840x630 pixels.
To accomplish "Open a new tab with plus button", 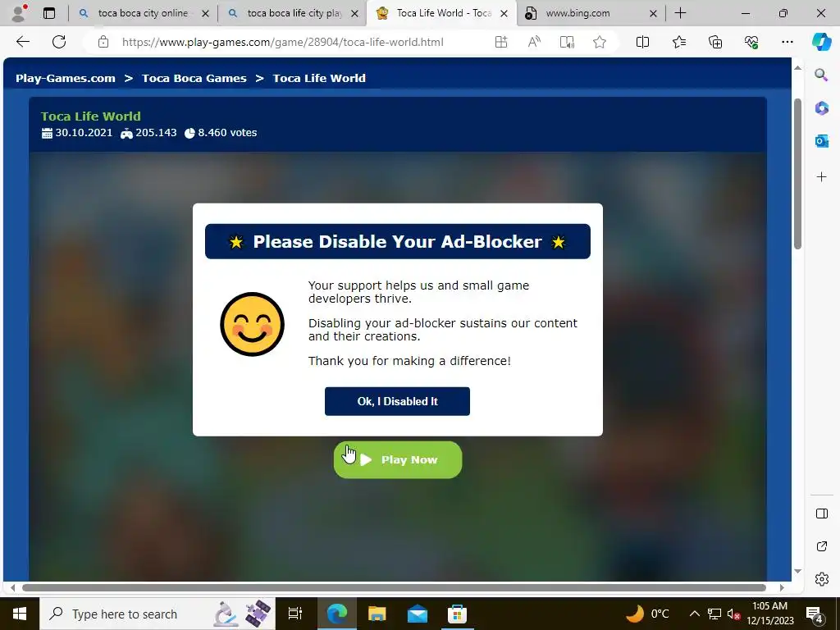I will pos(680,13).
